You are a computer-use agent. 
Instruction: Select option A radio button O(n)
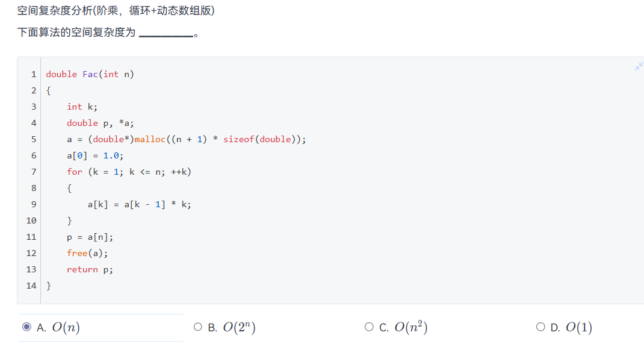[x=26, y=327]
